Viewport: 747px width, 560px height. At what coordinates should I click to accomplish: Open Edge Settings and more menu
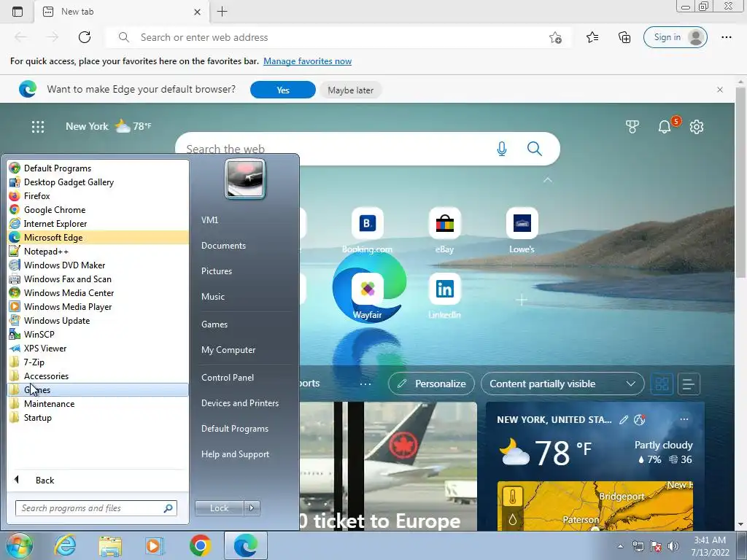point(726,37)
